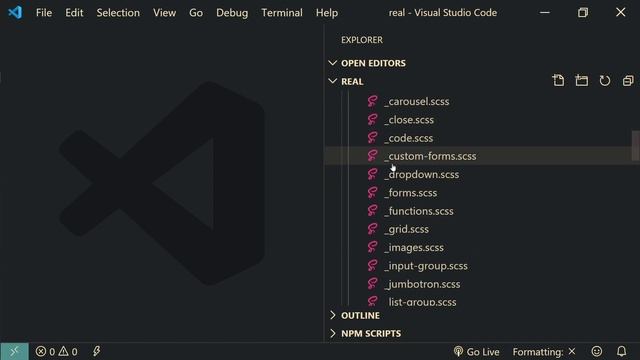Open the Terminal menu
The image size is (640, 360).
(282, 13)
